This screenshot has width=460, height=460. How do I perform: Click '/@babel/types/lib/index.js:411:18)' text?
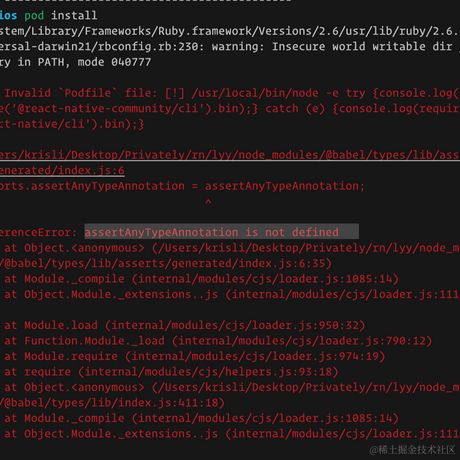click(112, 403)
